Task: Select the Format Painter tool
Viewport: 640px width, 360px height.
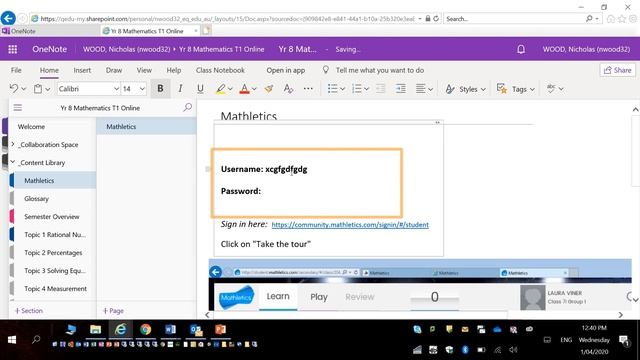Action: tap(269, 89)
